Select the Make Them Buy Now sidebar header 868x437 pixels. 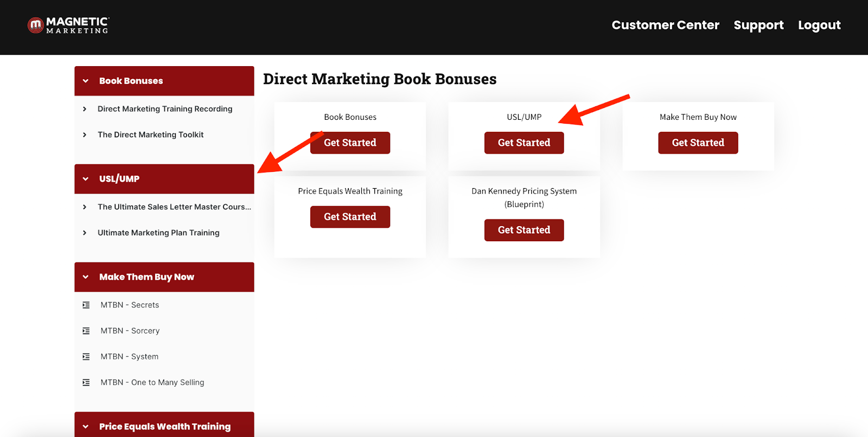164,277
